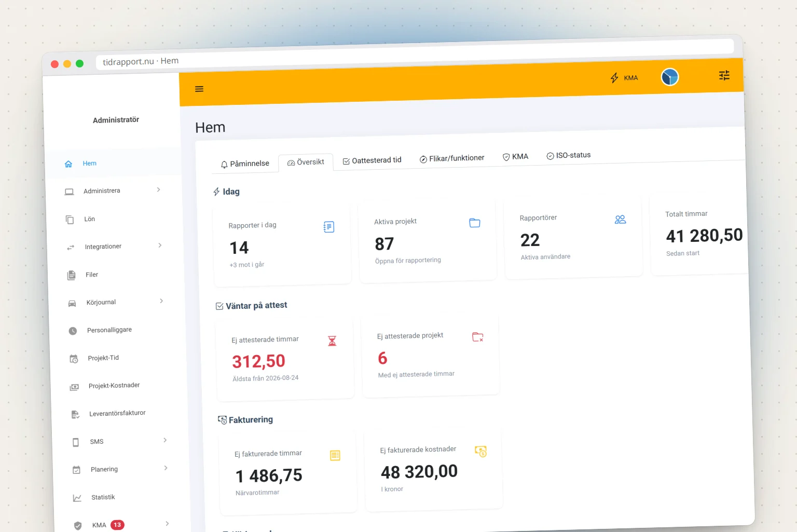Click the SMS phone icon in sidebar
Viewport: 797px width, 532px height.
[76, 442]
